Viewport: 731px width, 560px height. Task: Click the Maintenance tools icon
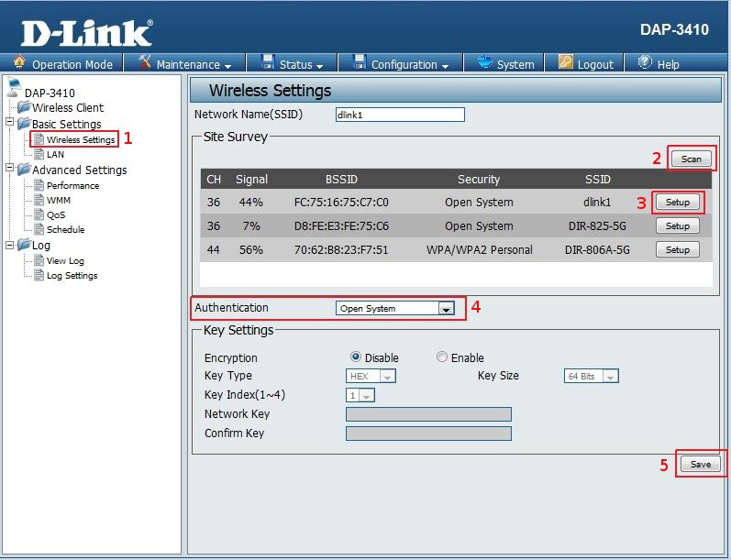pos(144,63)
